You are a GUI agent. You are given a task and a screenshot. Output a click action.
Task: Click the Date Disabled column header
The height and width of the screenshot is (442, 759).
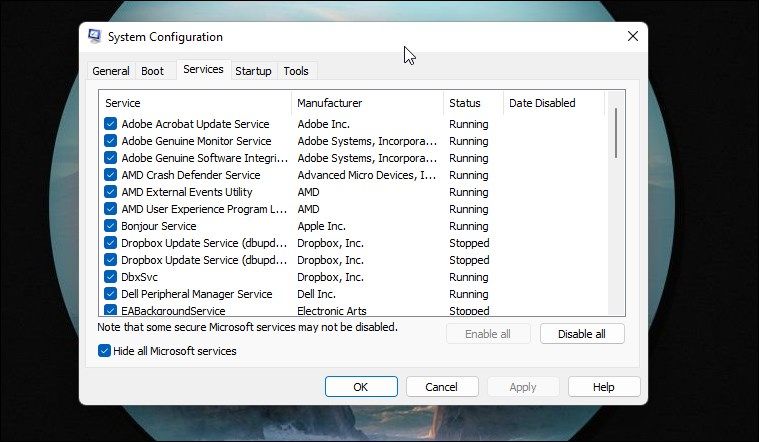click(542, 103)
